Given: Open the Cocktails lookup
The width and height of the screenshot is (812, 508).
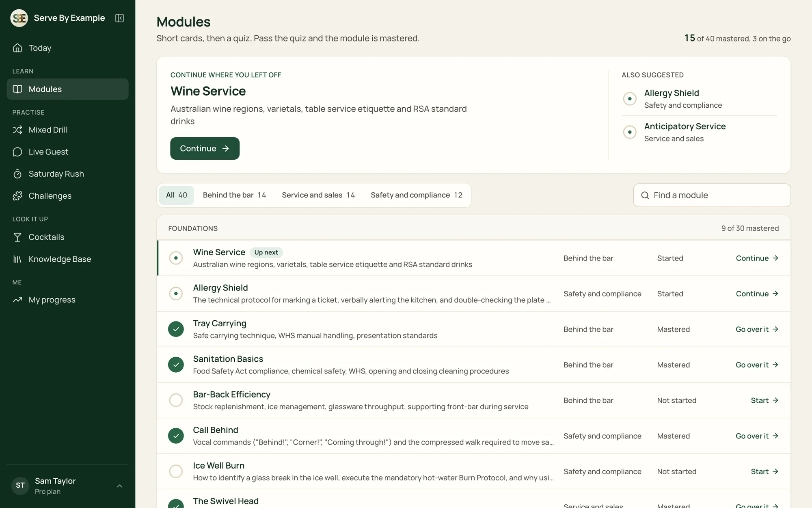Looking at the screenshot, I should pos(67,237).
